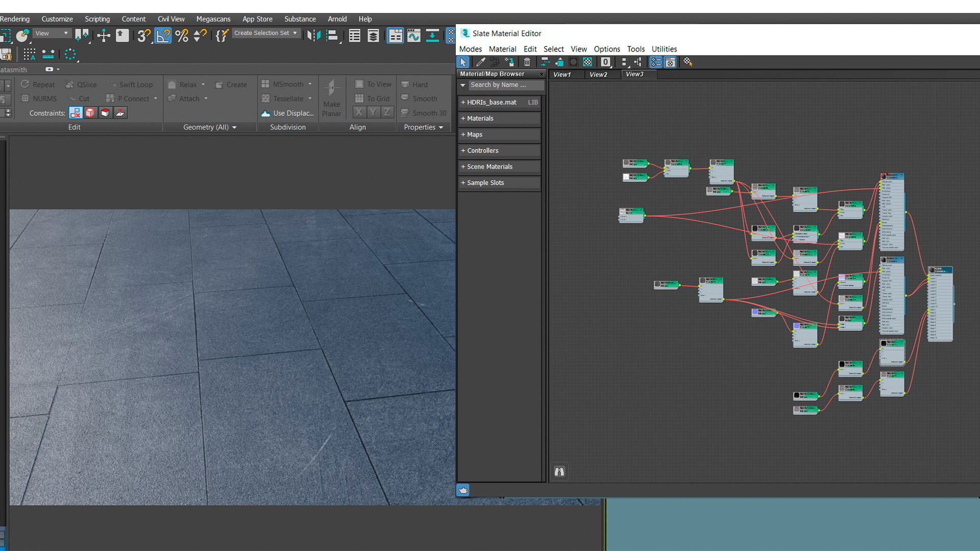Click the delete trash icon in Slate toolbar

527,62
